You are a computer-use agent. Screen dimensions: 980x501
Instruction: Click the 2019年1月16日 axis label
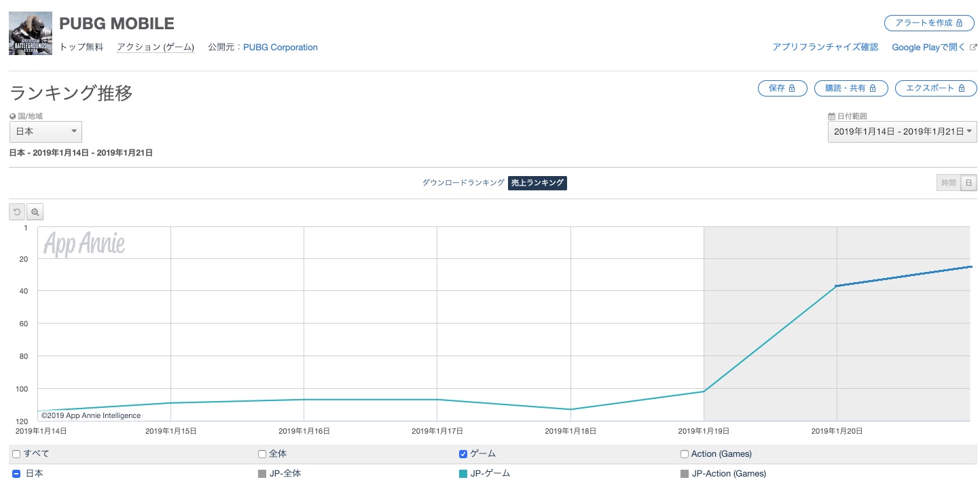(x=304, y=431)
